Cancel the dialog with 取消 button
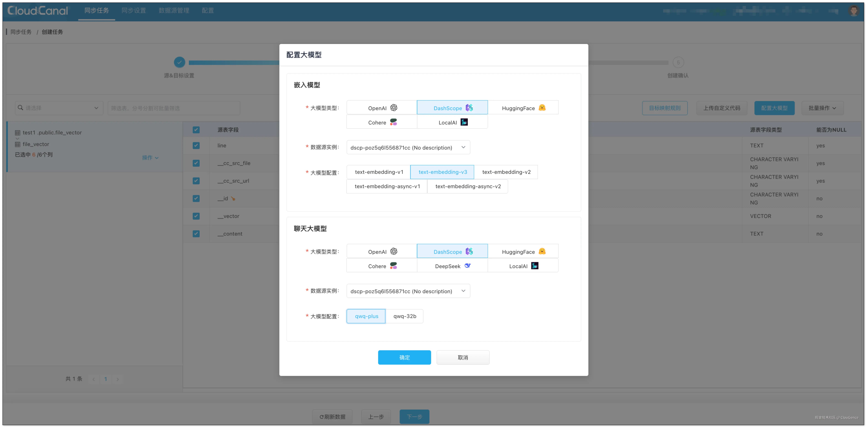 pos(463,358)
